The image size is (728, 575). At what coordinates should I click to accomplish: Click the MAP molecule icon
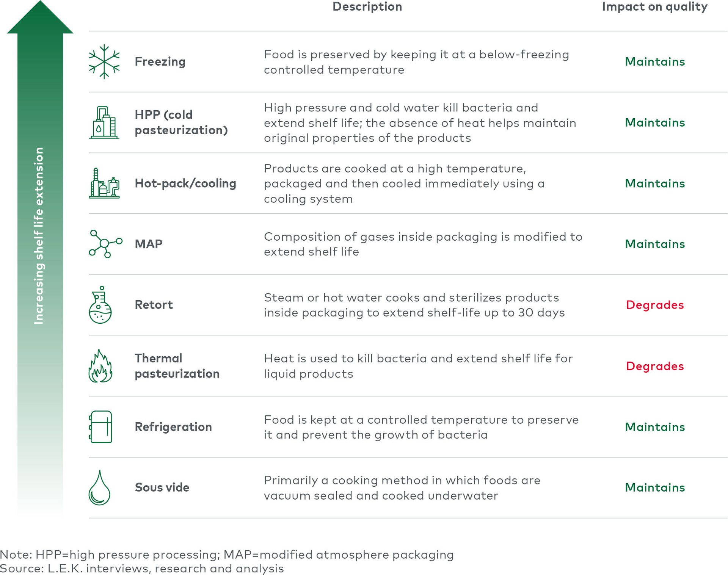click(x=105, y=244)
